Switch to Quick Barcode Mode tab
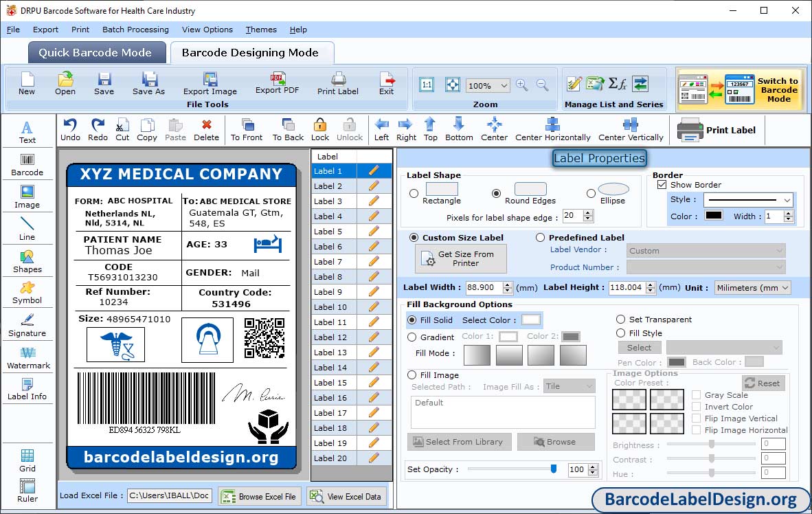 click(96, 53)
